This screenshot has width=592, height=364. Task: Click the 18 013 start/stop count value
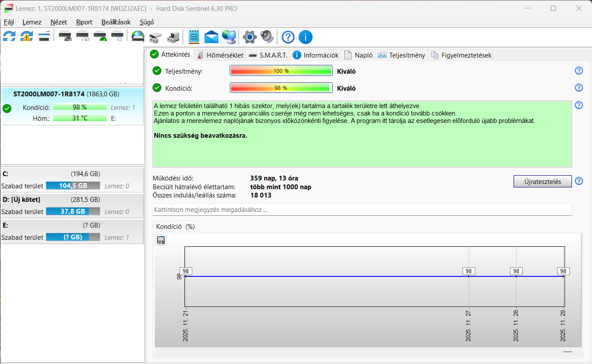261,195
